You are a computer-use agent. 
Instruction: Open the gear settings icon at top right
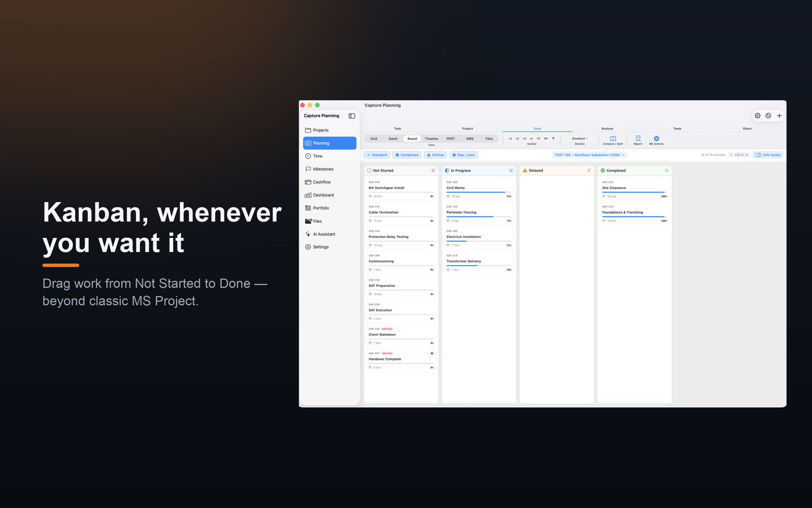(757, 116)
